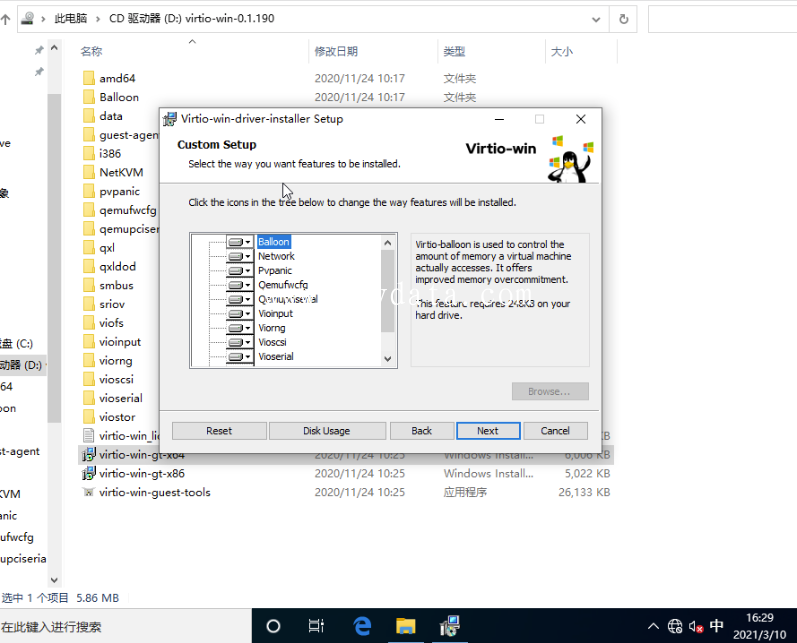Click the taskbar search box
The height and width of the screenshot is (643, 797).
click(126, 626)
